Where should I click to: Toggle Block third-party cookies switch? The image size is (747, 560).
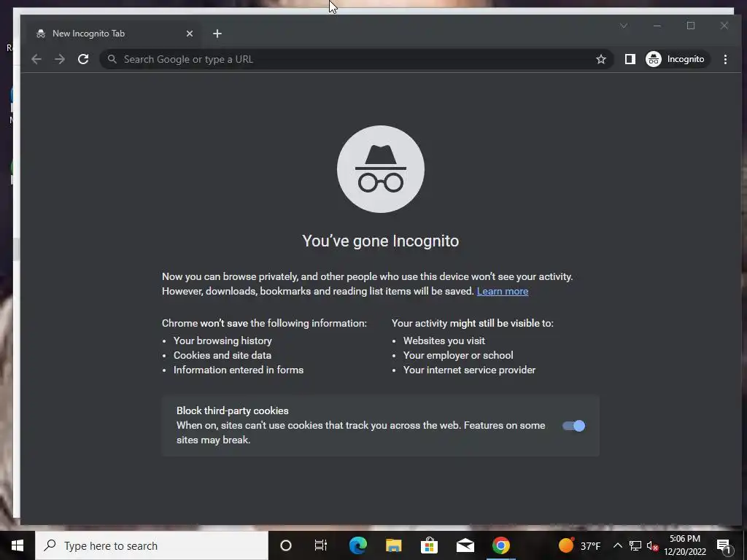tap(573, 426)
